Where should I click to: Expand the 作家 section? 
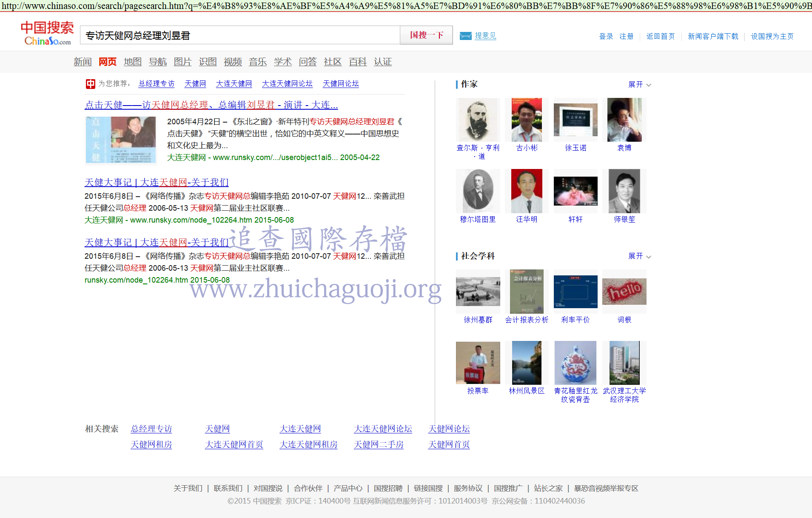click(639, 85)
